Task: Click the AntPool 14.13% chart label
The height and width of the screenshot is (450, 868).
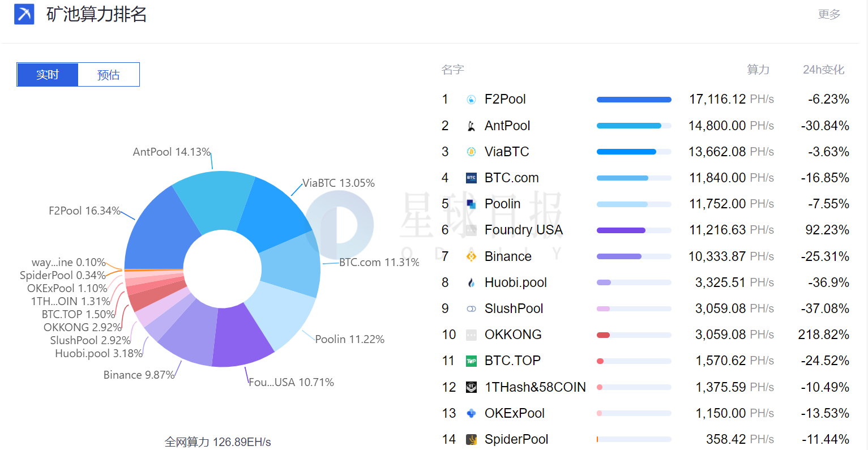Action: pyautogui.click(x=172, y=152)
